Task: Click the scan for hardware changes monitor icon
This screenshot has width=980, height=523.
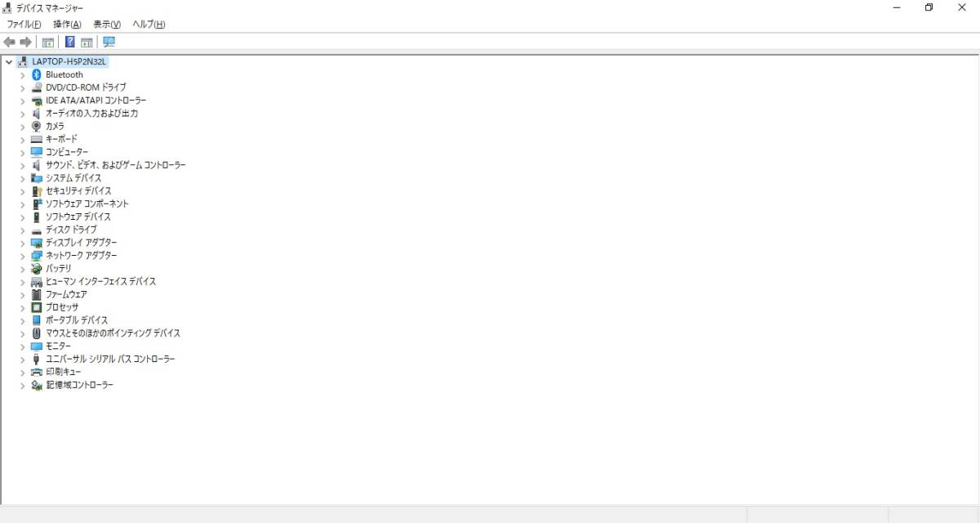Action: 109,42
